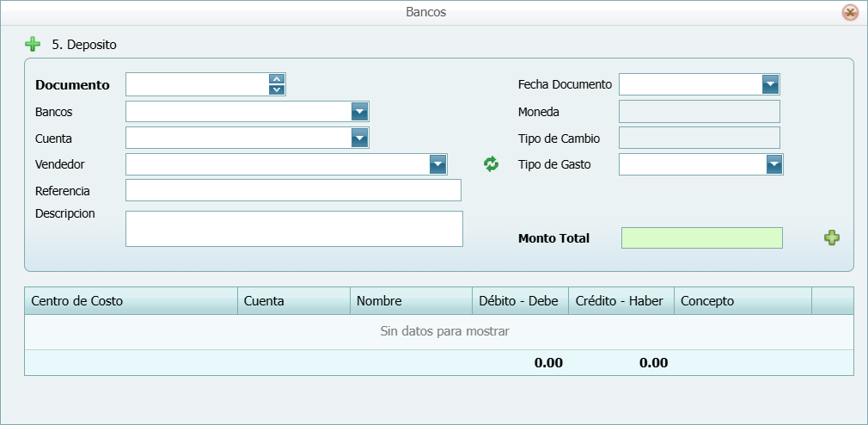Click into the Referencia text field
The height and width of the screenshot is (425, 868).
292,190
